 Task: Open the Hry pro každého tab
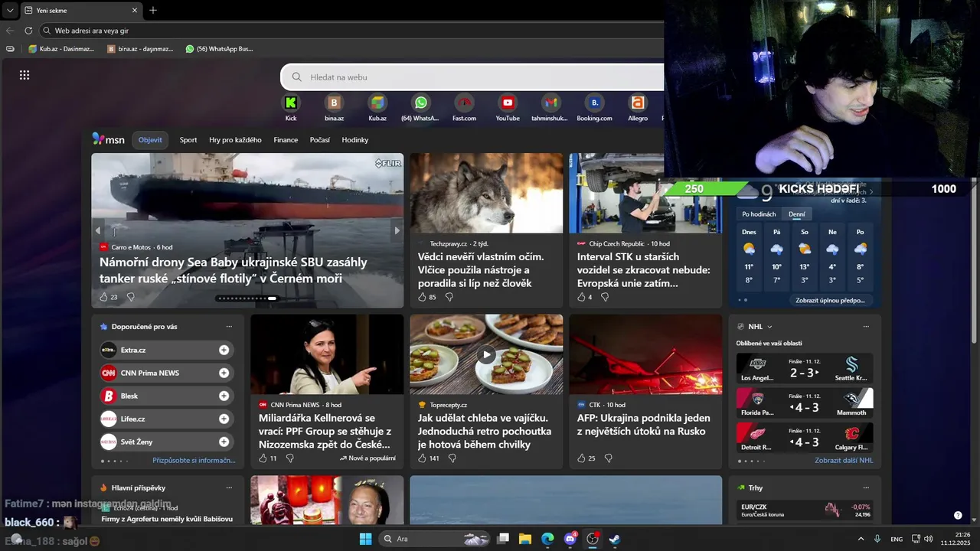pos(235,140)
